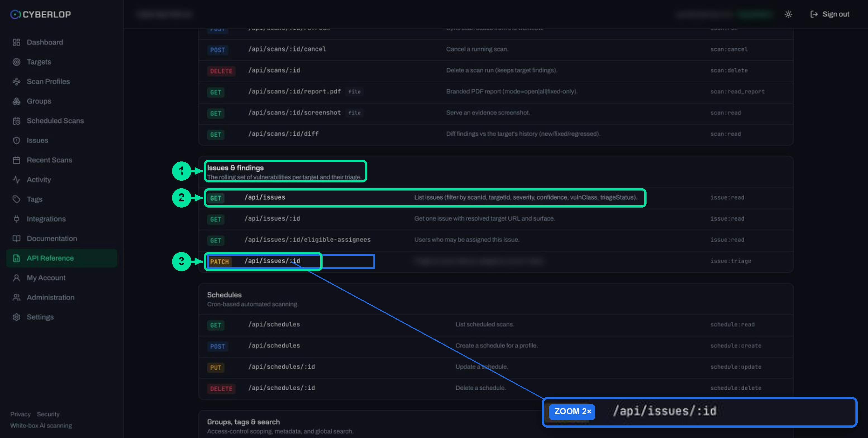The height and width of the screenshot is (438, 868).
Task: Click the DELETE badge for /api/scans/:id
Action: 221,71
